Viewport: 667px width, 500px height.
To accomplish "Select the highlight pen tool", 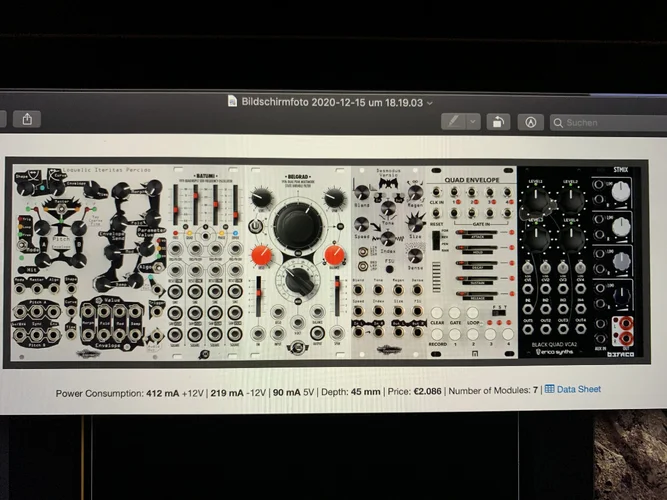I will pyautogui.click(x=453, y=122).
